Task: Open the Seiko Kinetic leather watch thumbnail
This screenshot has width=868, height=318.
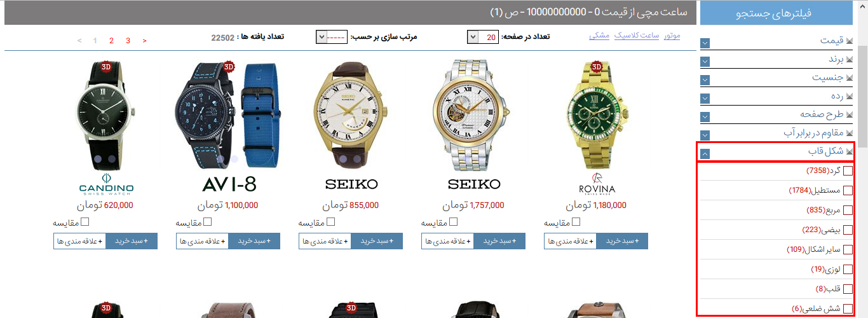Action: 351,114
